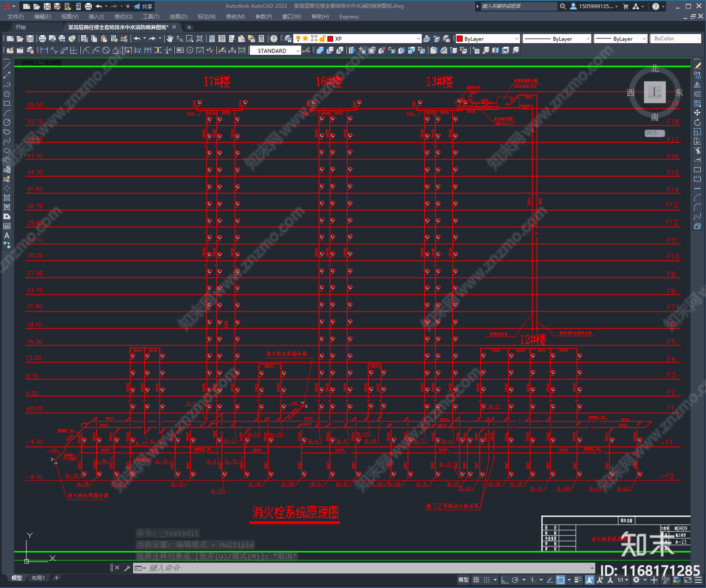Open the 绘图(D) menu
706x588 pixels.
pyautogui.click(x=178, y=17)
